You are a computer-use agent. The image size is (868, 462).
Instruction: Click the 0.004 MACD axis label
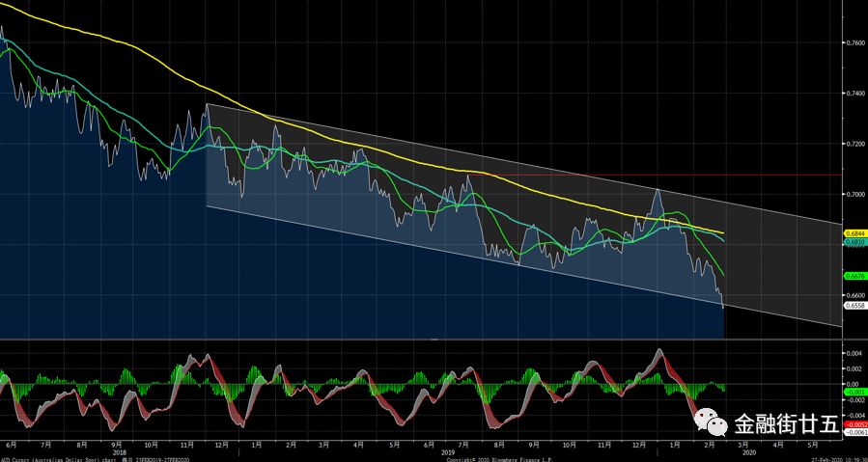click(x=854, y=353)
